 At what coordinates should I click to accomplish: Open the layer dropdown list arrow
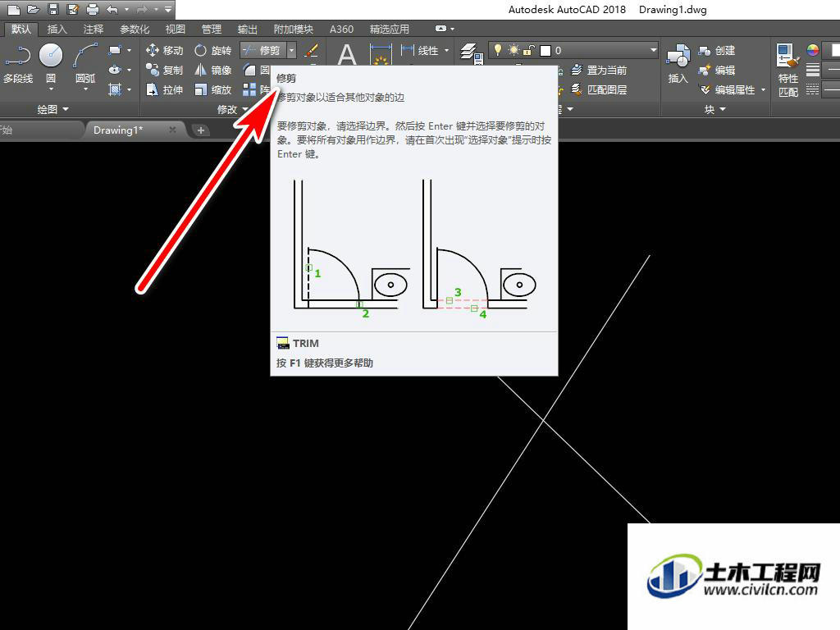(x=653, y=50)
